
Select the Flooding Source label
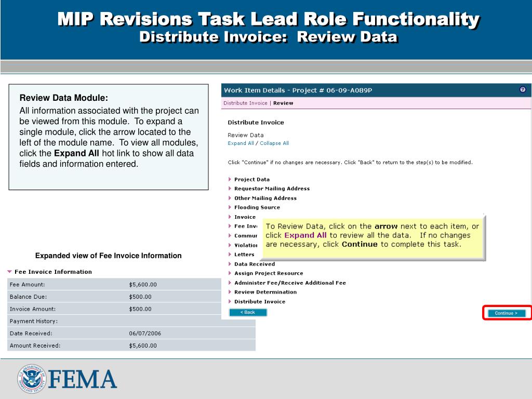click(x=257, y=207)
